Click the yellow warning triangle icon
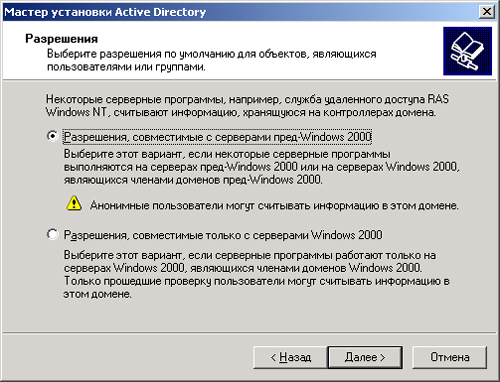This screenshot has width=500, height=382. coord(74,203)
